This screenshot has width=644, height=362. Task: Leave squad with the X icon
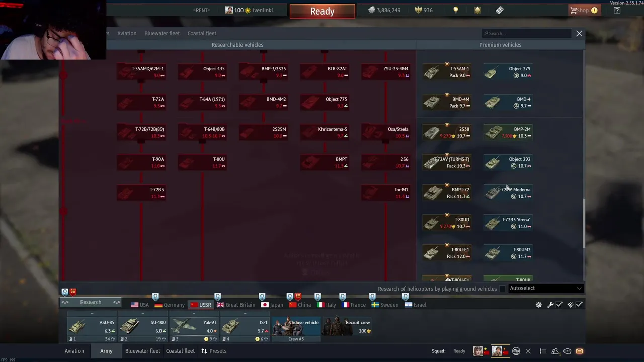(x=528, y=351)
